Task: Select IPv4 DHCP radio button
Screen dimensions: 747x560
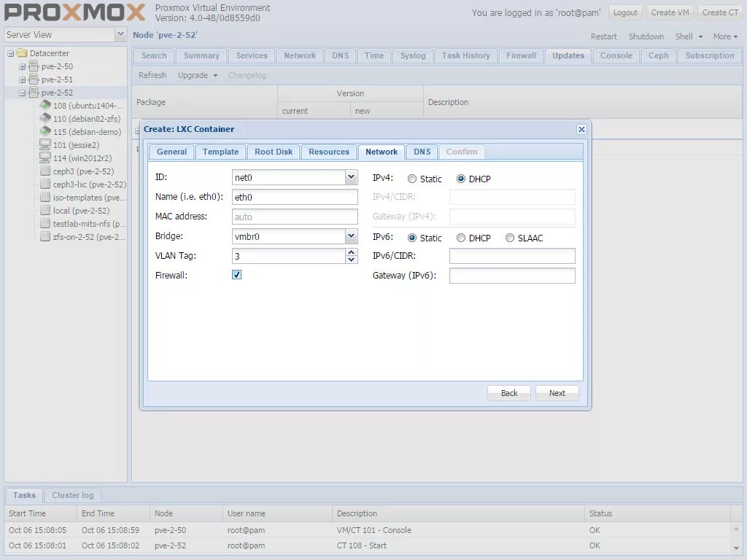Action: (461, 179)
